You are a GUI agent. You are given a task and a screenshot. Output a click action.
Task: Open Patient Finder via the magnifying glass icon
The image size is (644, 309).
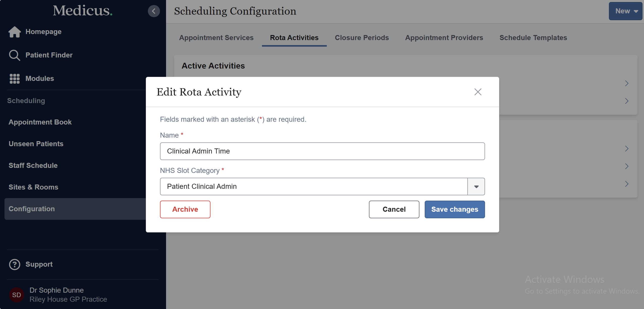[14, 55]
